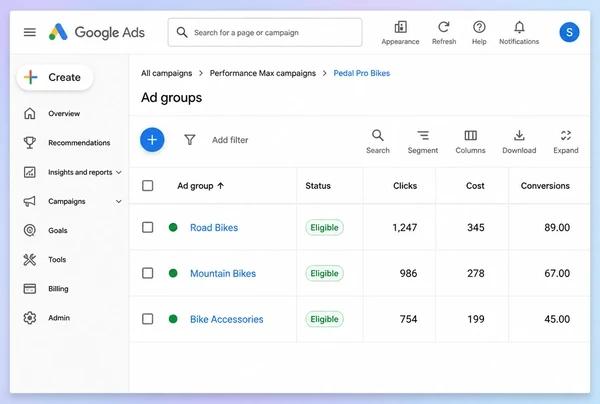600x404 pixels.
Task: Sort by Conversions column header
Action: pos(545,186)
